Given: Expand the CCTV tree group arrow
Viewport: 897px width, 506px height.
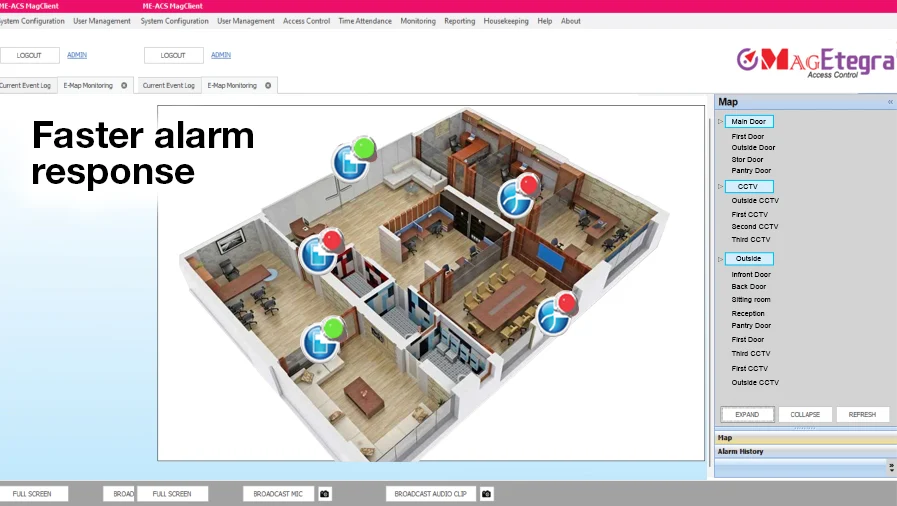Looking at the screenshot, I should (x=720, y=186).
